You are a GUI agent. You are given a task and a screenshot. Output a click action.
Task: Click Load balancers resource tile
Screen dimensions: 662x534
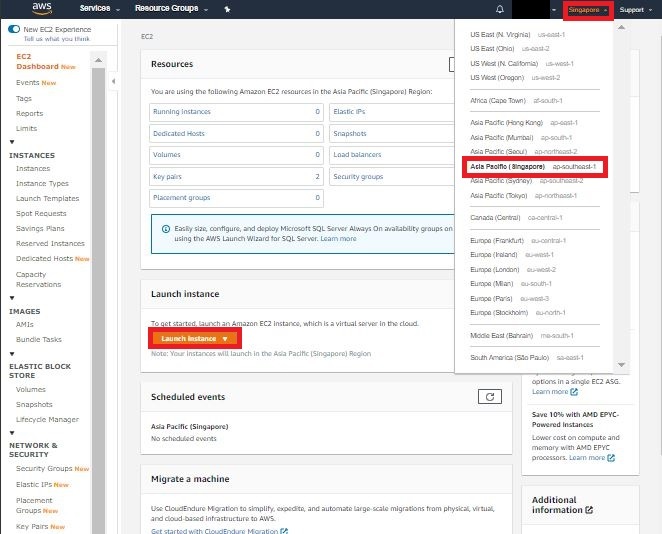(391, 155)
